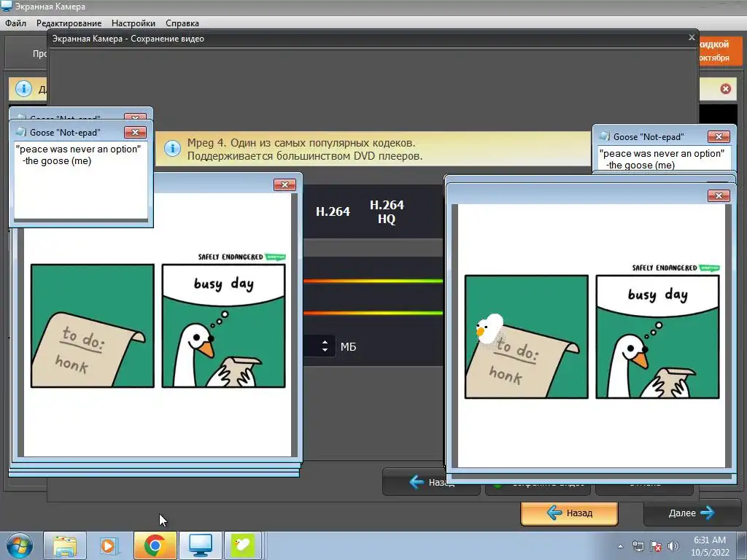Click the orange Назад button

pos(569,513)
